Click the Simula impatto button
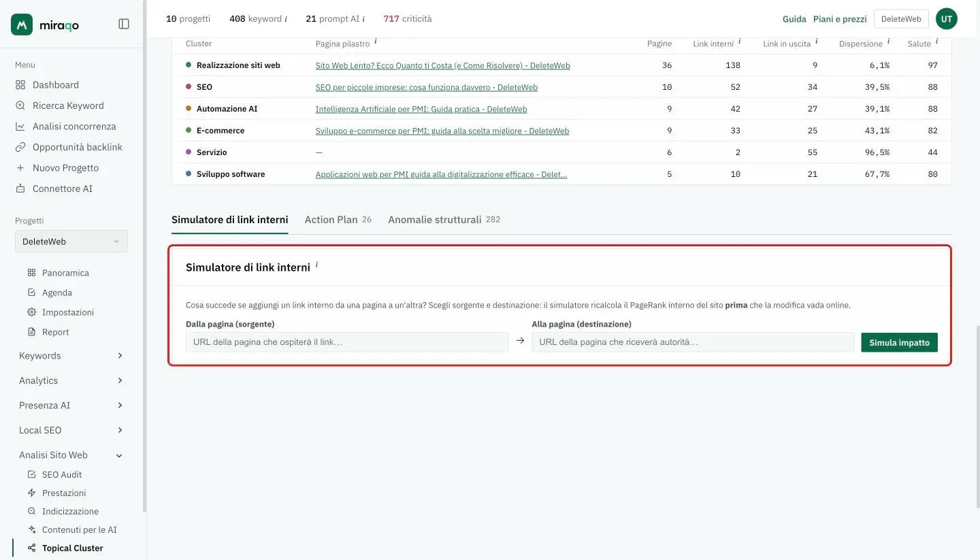 click(x=899, y=342)
